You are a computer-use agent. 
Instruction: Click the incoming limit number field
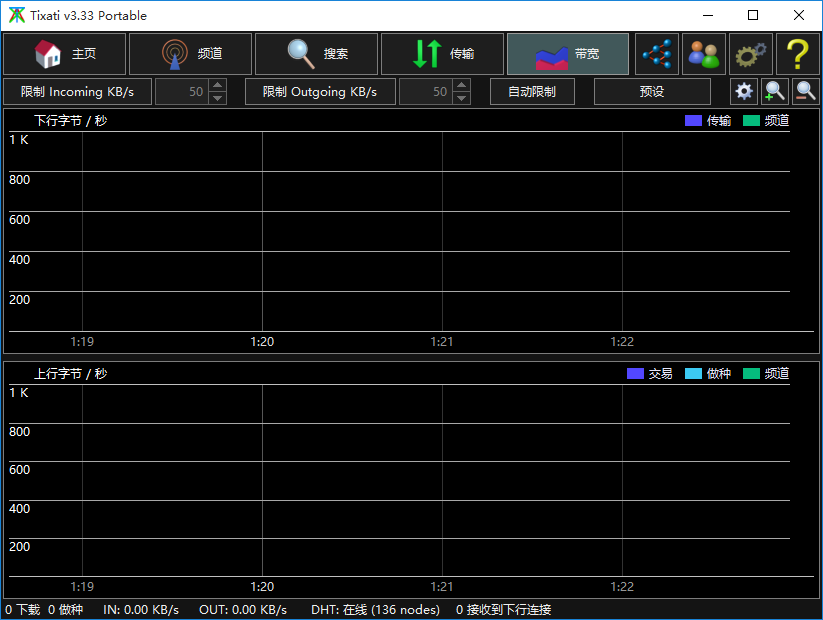(x=182, y=91)
